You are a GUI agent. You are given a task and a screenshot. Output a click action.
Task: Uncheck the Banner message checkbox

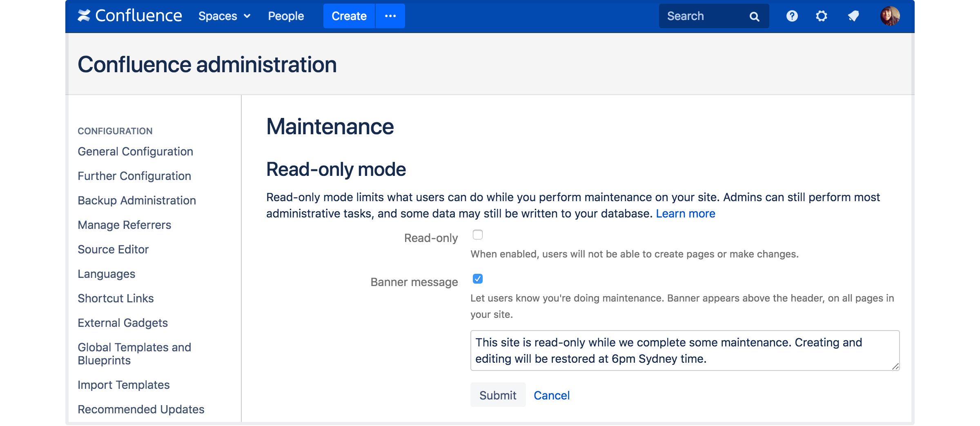point(477,279)
